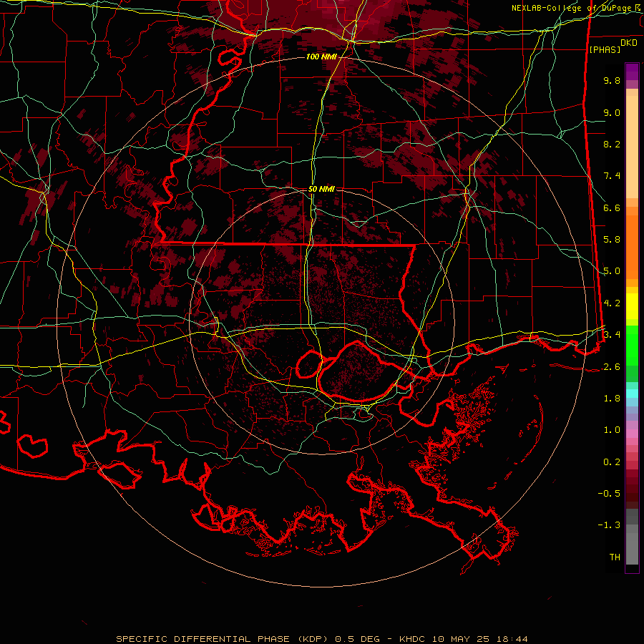Pick the pink band of the color scale
This screenshot has width=644, height=644.
(x=632, y=434)
